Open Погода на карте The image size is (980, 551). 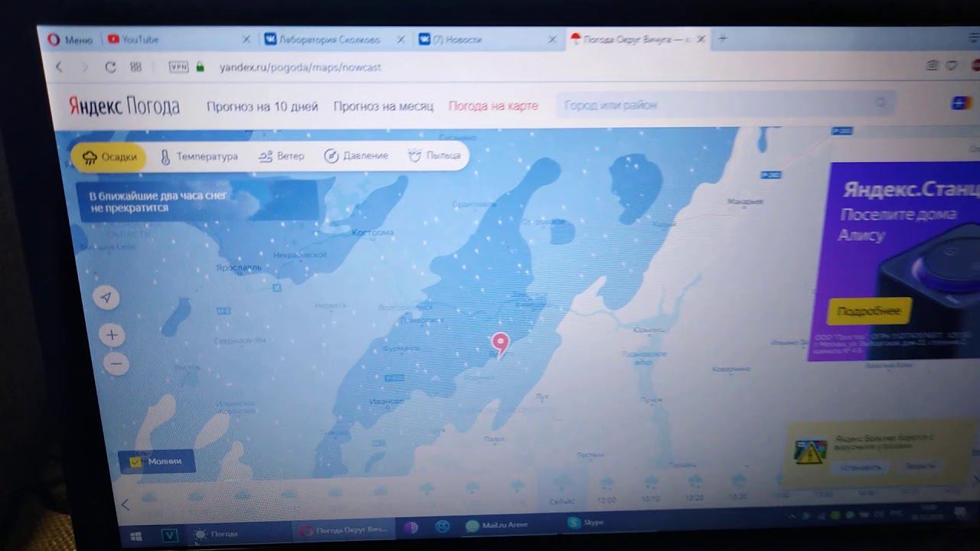point(493,106)
